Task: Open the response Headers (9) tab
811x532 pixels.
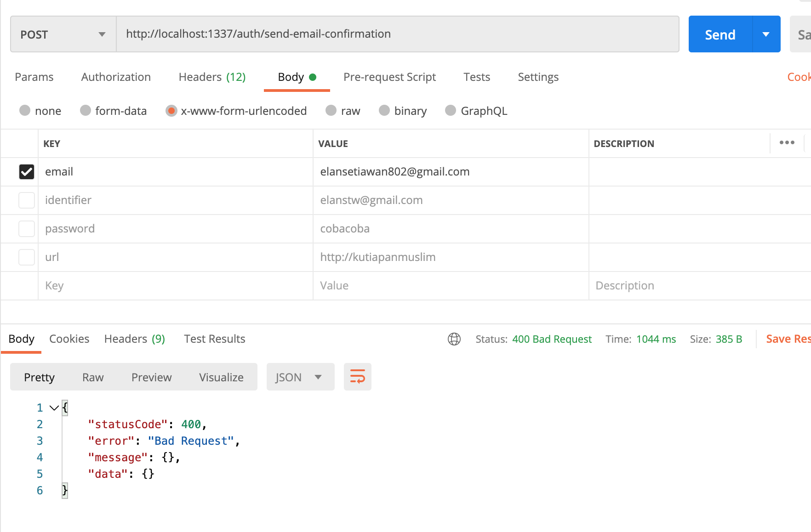Action: [134, 339]
